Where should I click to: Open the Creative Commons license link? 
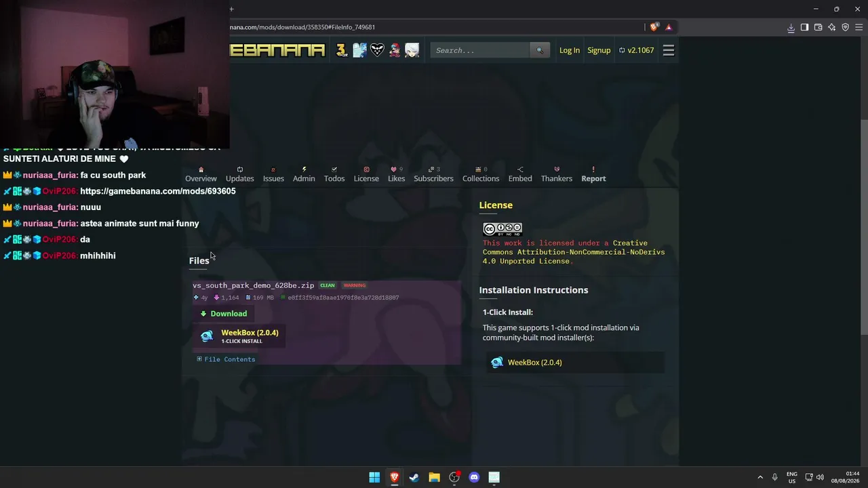574,252
